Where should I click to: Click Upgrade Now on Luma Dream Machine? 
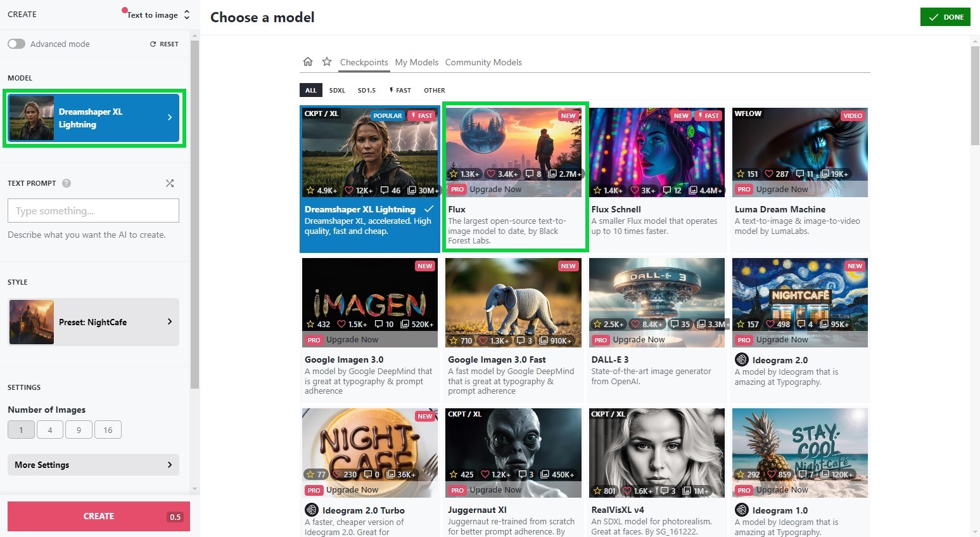[x=782, y=190]
